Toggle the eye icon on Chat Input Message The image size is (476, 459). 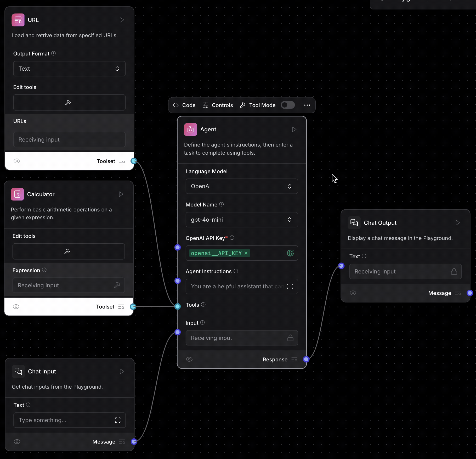point(17,442)
